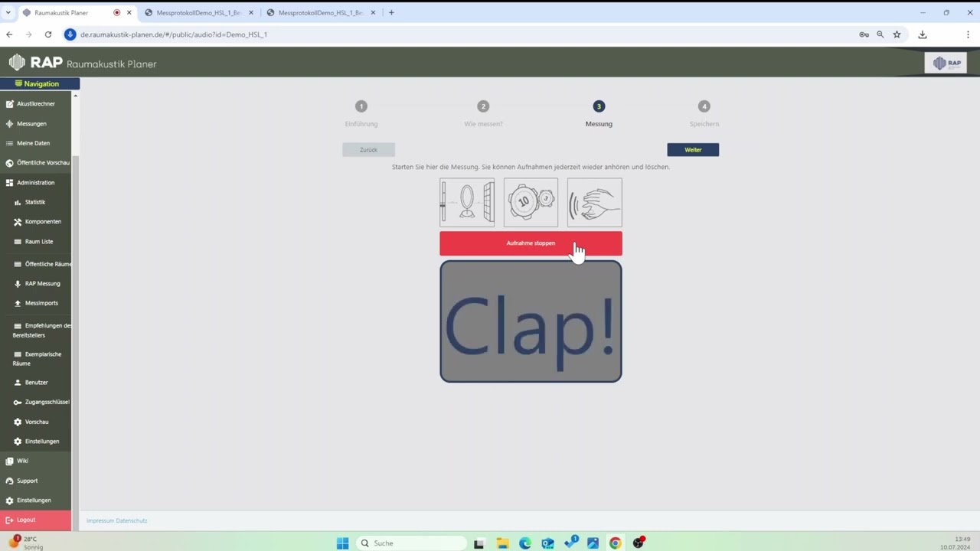The height and width of the screenshot is (551, 980).
Task: Open Messimports in the sidebar
Action: tap(36, 303)
